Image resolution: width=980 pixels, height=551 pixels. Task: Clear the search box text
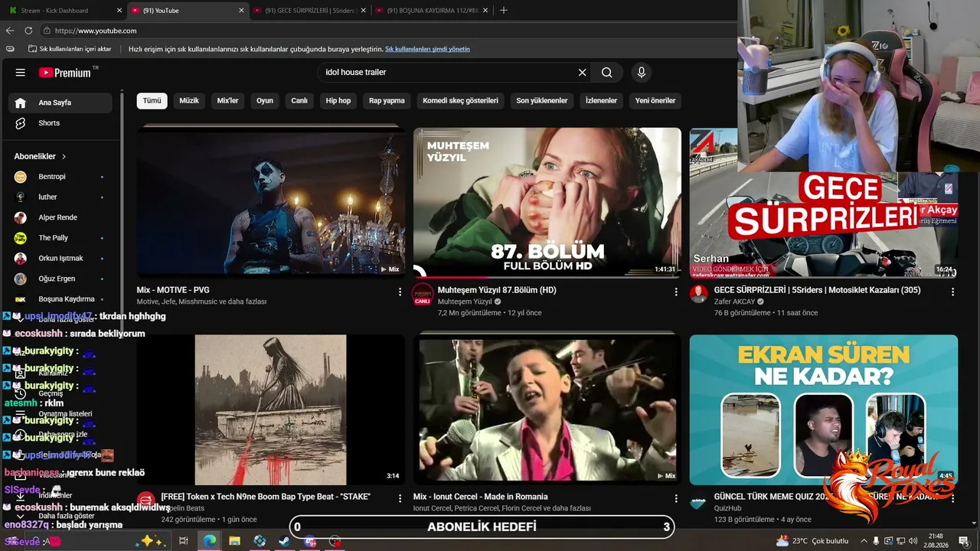click(582, 73)
